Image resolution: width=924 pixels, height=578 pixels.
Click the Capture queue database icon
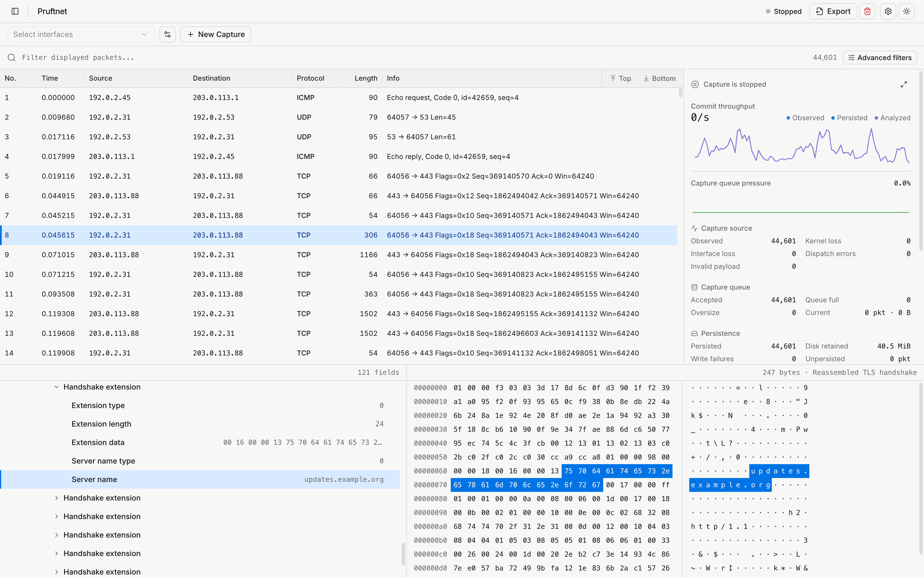[694, 287]
